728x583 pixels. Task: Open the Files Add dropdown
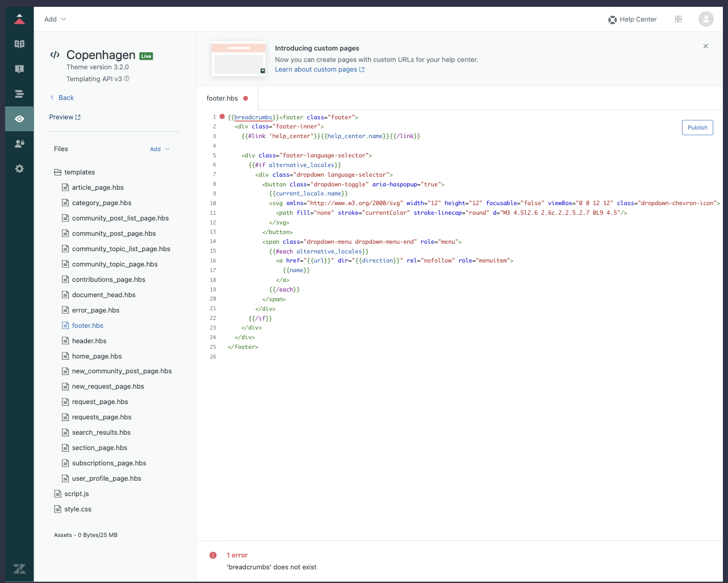pyautogui.click(x=160, y=149)
